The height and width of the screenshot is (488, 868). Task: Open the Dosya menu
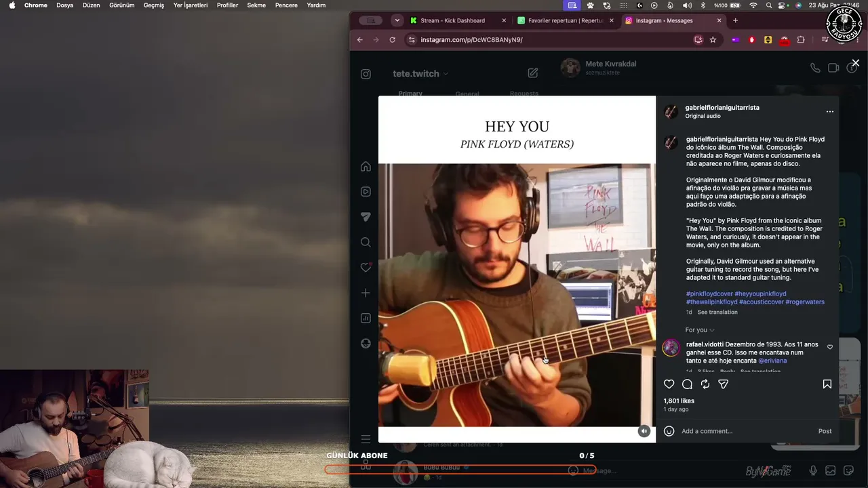[64, 5]
